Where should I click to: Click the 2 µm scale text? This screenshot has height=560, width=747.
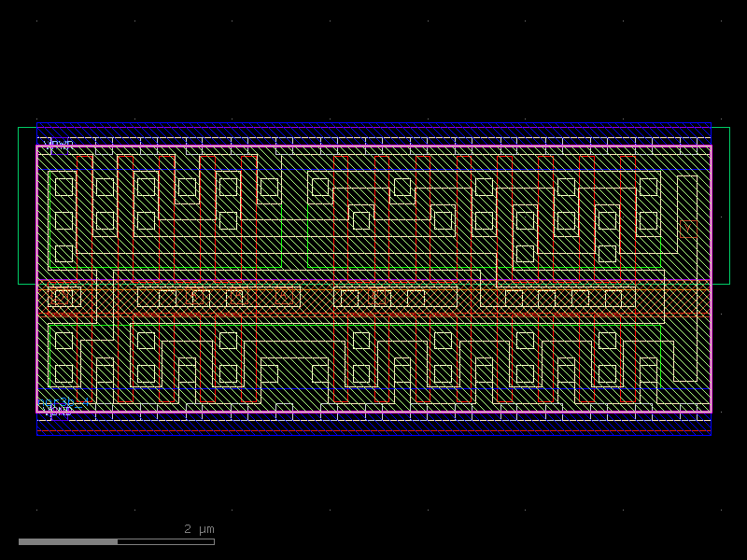(199, 529)
